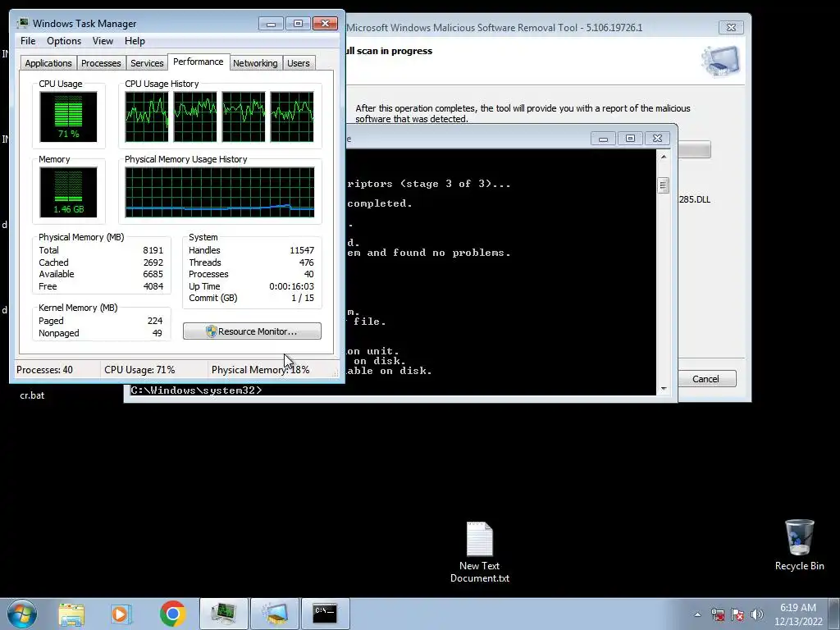
Task: Minimize the Windows Task Manager window
Action: (x=271, y=24)
